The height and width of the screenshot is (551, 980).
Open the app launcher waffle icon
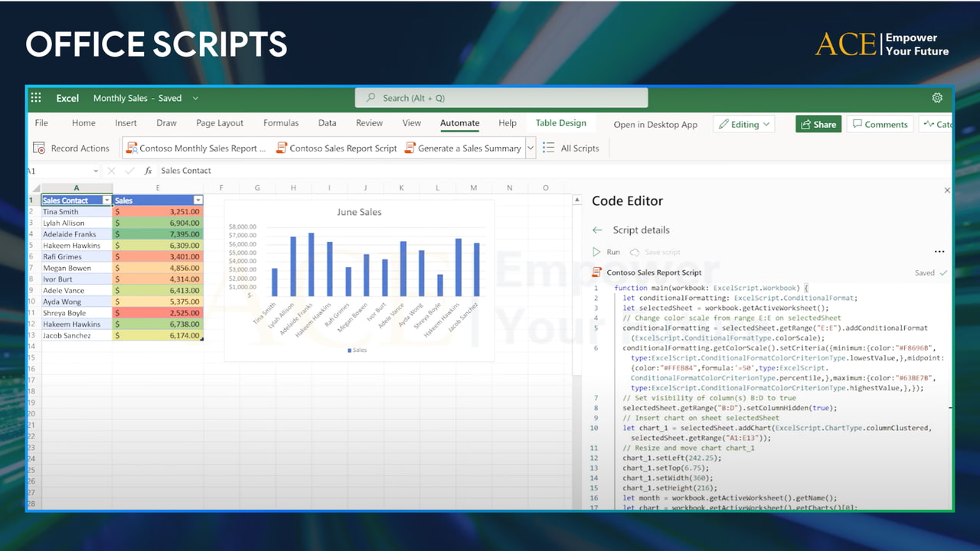[x=36, y=98]
